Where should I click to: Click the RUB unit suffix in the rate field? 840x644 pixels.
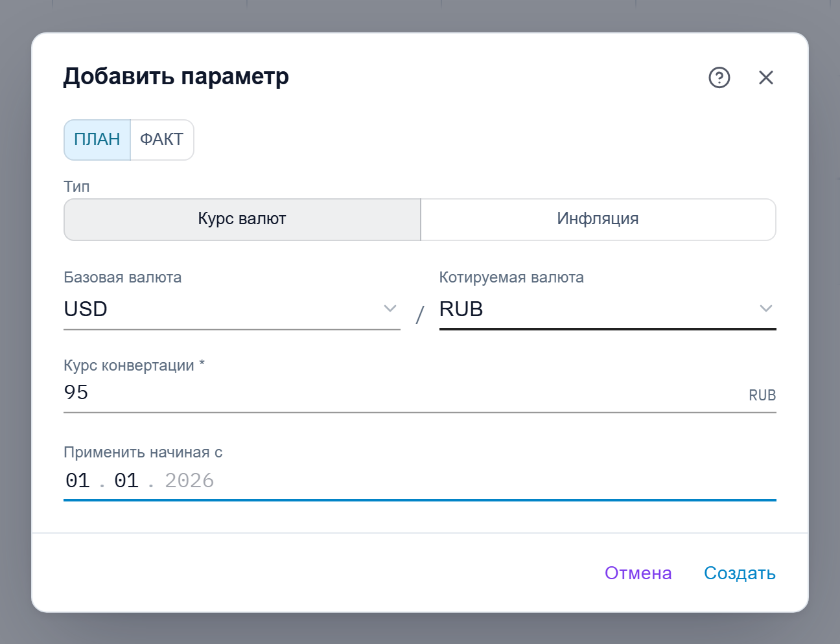(x=762, y=395)
